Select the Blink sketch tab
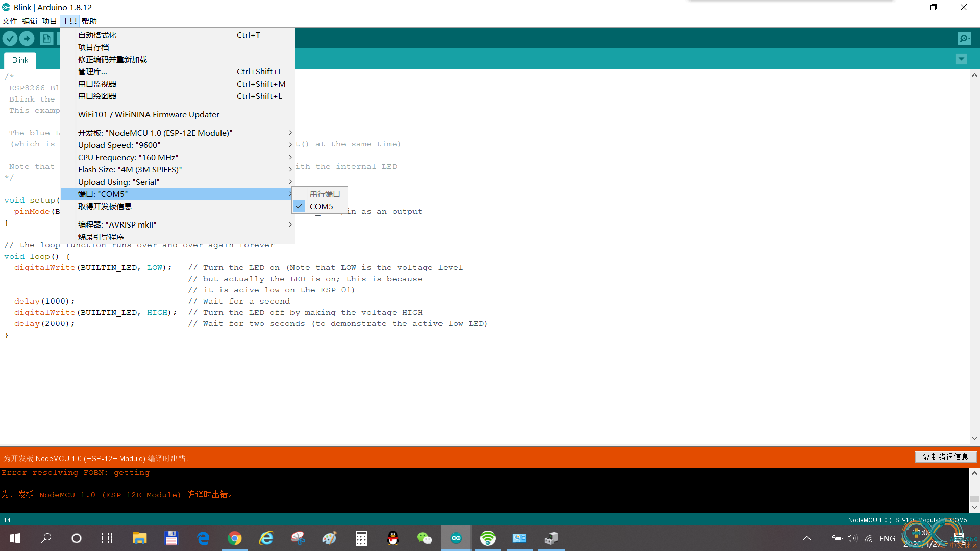The image size is (980, 551). click(20, 60)
